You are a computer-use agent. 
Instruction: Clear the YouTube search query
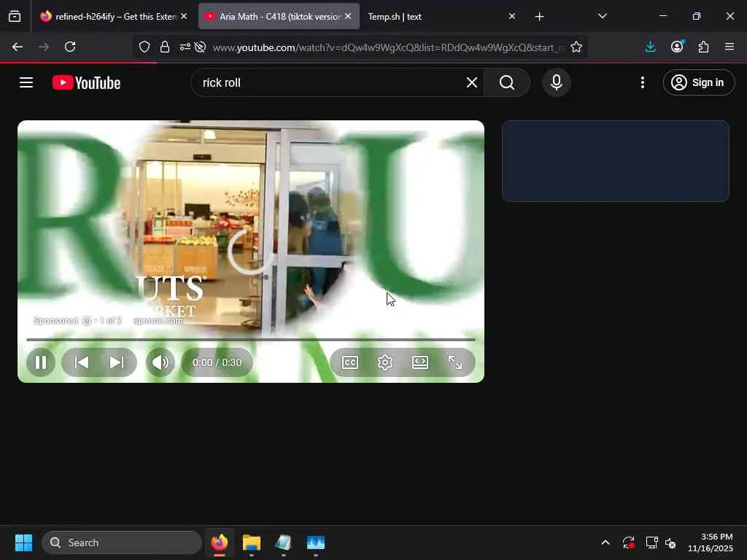(472, 82)
